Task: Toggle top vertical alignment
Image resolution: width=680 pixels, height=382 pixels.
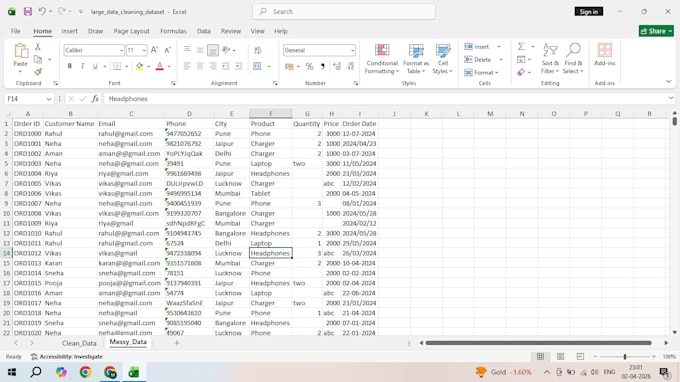Action: point(187,50)
